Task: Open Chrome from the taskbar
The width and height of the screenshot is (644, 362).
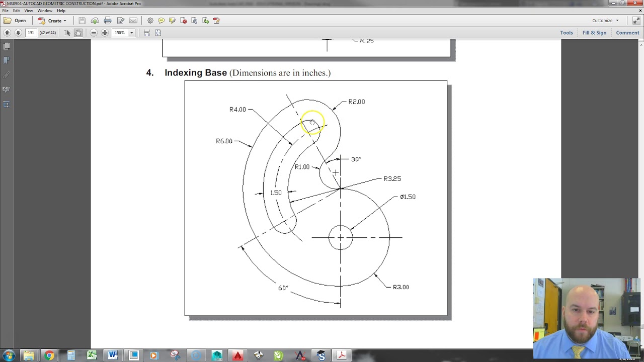Action: pyautogui.click(x=49, y=355)
